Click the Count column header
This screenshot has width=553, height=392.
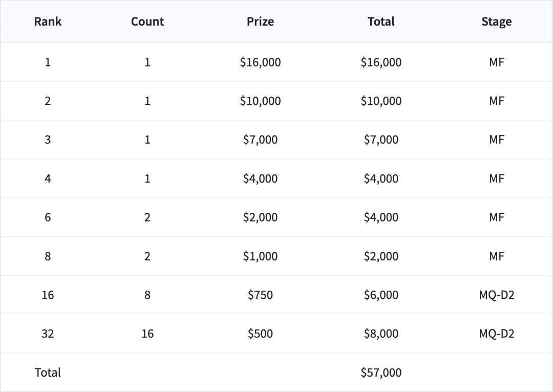click(x=147, y=21)
